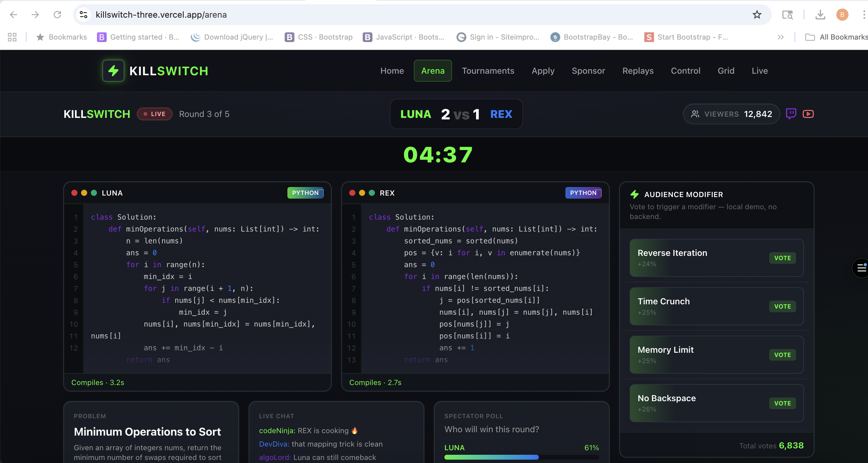Image resolution: width=868 pixels, height=463 pixels.
Task: Vote for Memory Limit modifier
Action: click(x=782, y=355)
